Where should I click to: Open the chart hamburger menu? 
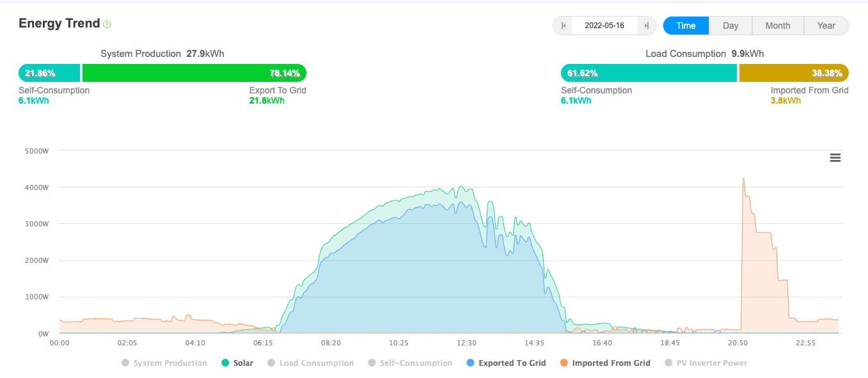point(835,158)
